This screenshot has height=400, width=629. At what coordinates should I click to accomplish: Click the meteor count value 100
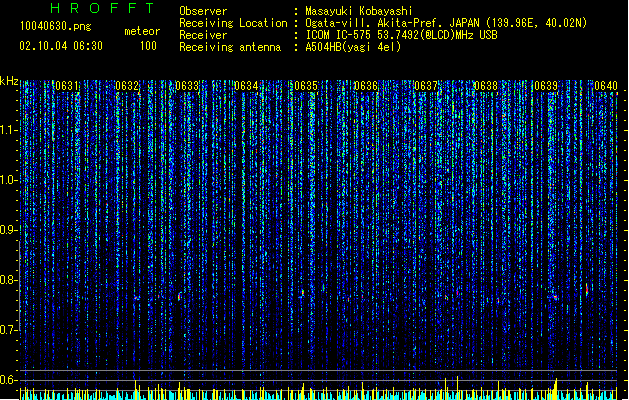pos(148,46)
